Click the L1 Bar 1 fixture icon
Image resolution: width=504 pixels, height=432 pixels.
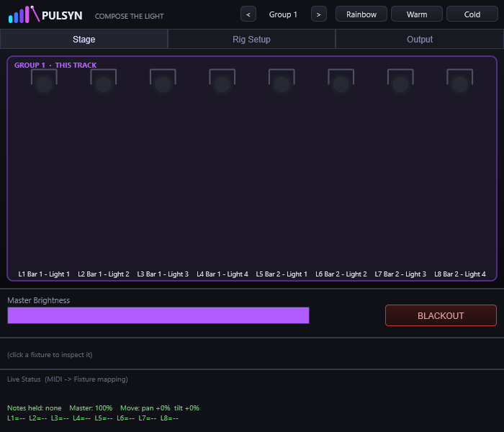[x=44, y=81]
